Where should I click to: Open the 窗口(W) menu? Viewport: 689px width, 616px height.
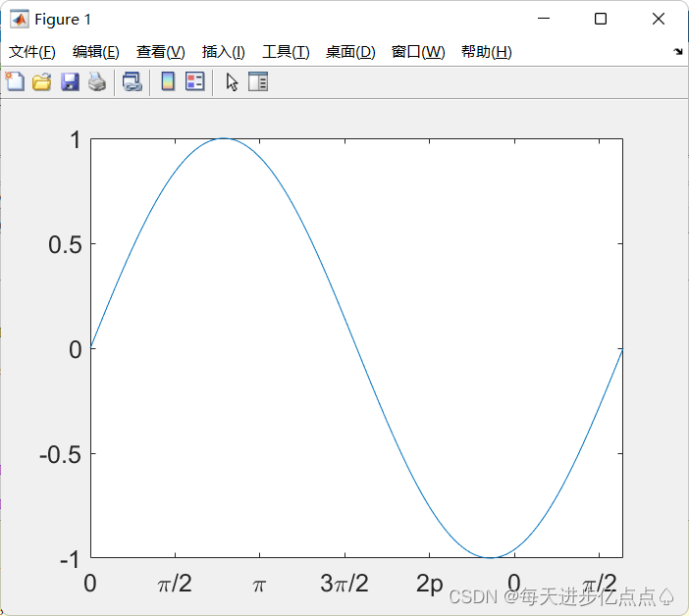coord(418,52)
